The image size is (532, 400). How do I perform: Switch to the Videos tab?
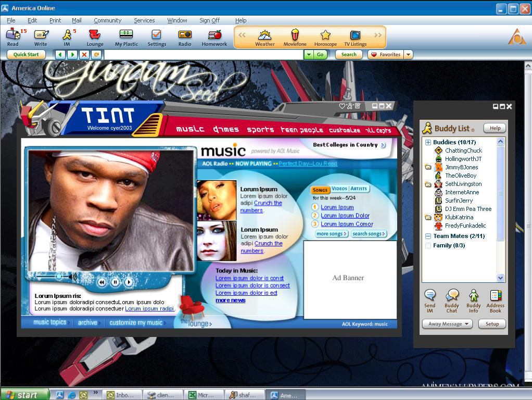[339, 189]
